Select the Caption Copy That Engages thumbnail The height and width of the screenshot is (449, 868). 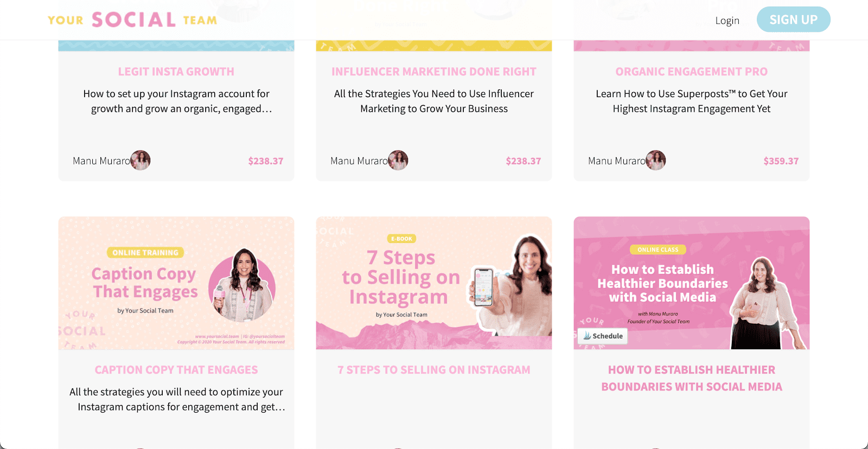[x=176, y=283]
